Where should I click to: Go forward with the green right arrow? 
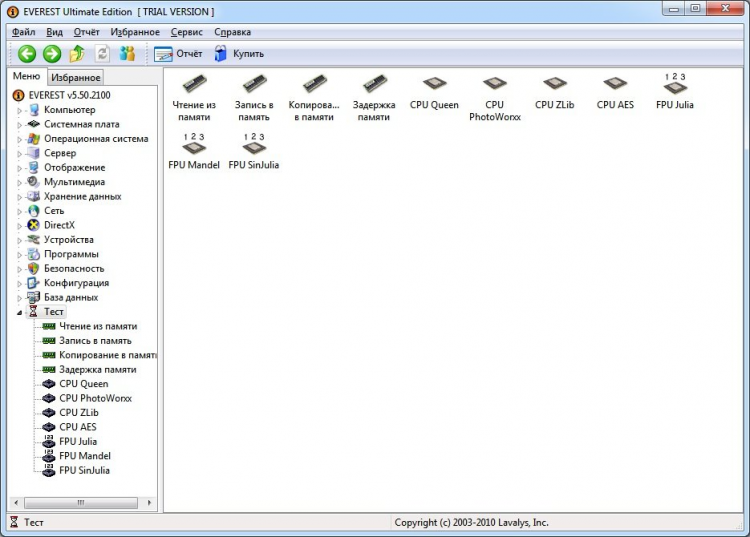[x=52, y=54]
